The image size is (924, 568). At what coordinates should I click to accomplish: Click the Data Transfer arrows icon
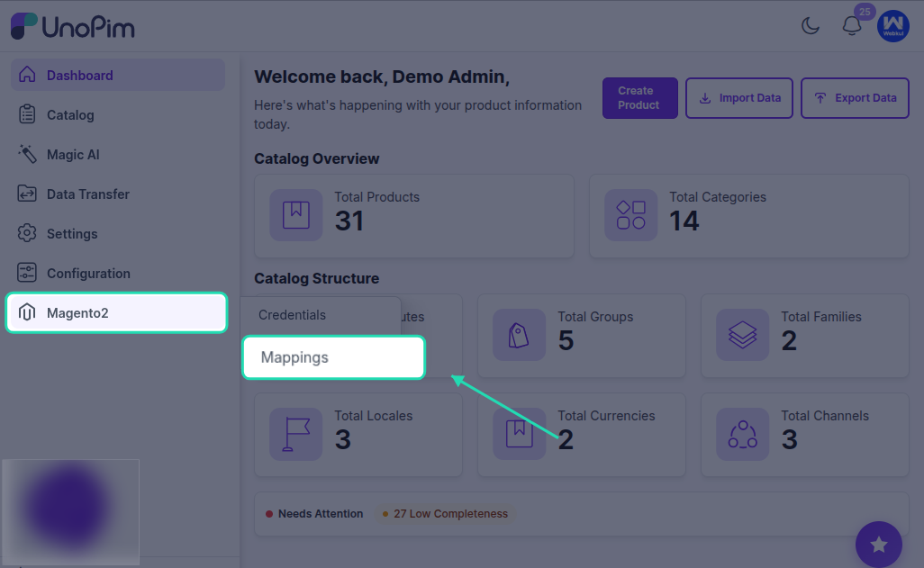[27, 194]
